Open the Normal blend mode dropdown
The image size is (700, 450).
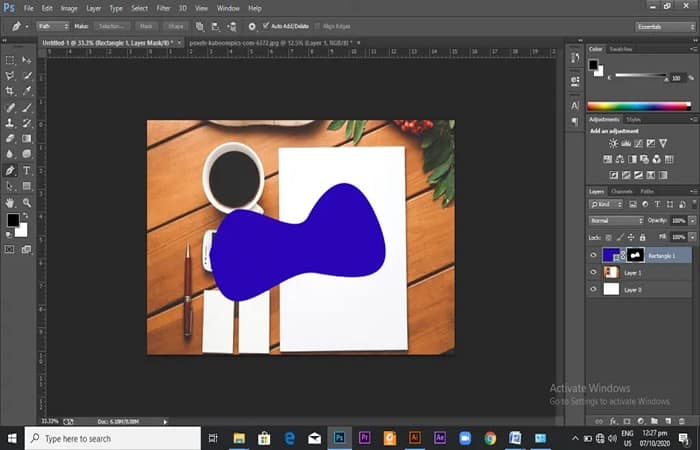click(x=616, y=221)
